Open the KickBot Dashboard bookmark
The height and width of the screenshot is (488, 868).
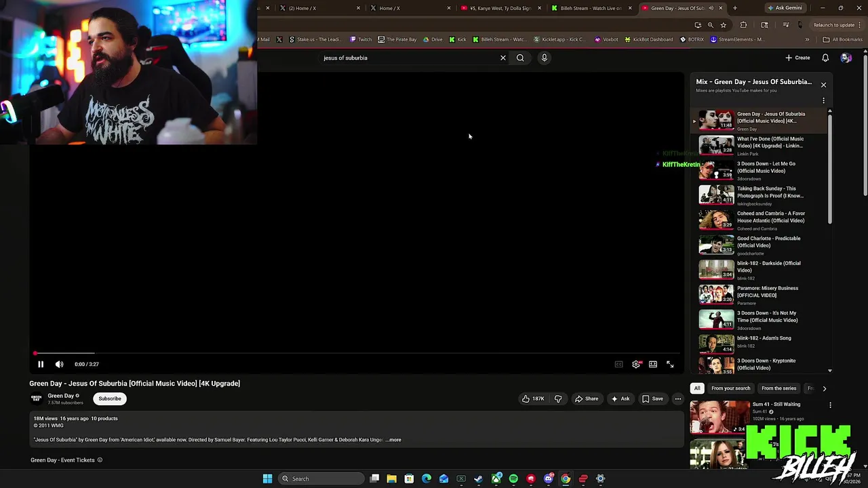tap(648, 39)
